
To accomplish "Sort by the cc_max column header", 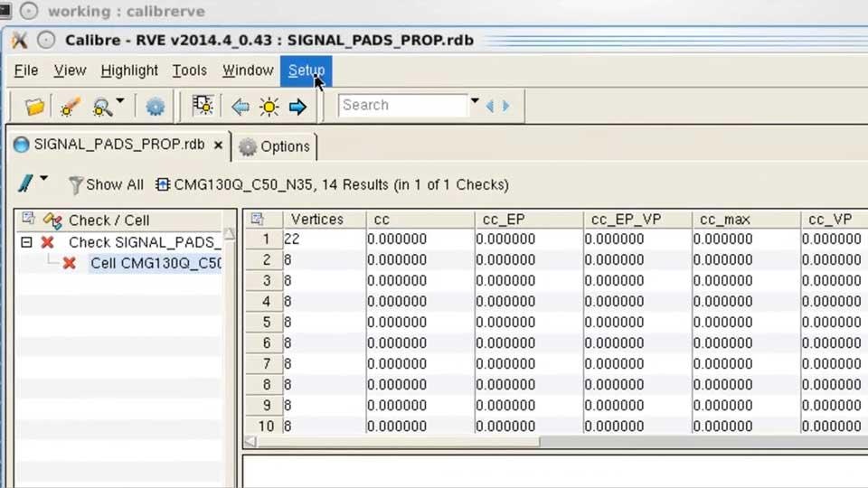I will [746, 220].
